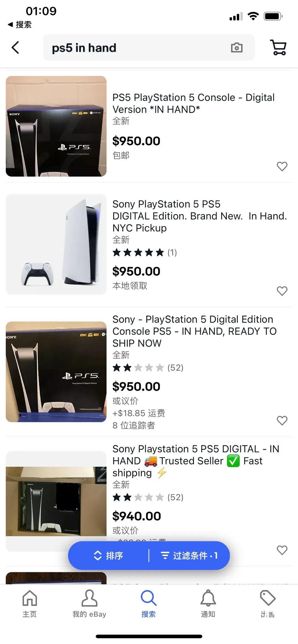Tap the 'ps5 in hand' search field
Image resolution: width=298 pixels, height=644 pixels.
tap(138, 48)
